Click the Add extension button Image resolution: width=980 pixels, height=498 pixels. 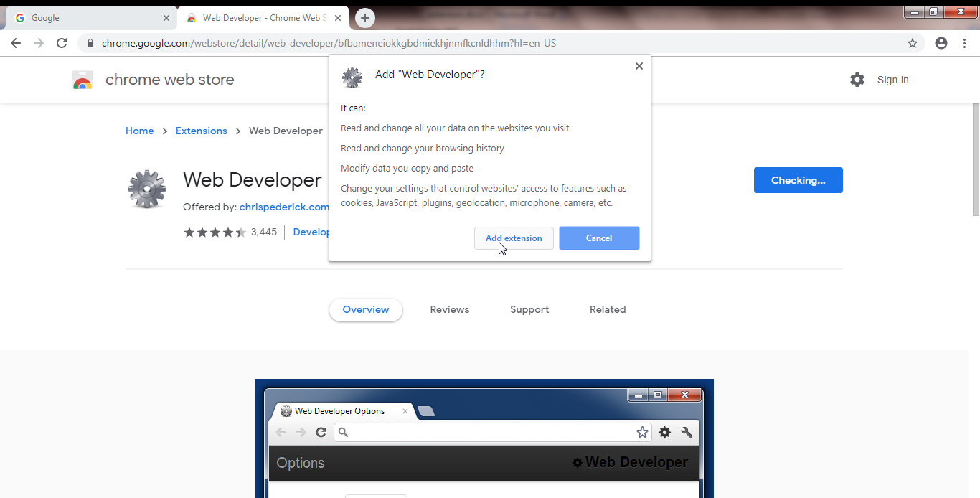pyautogui.click(x=514, y=238)
